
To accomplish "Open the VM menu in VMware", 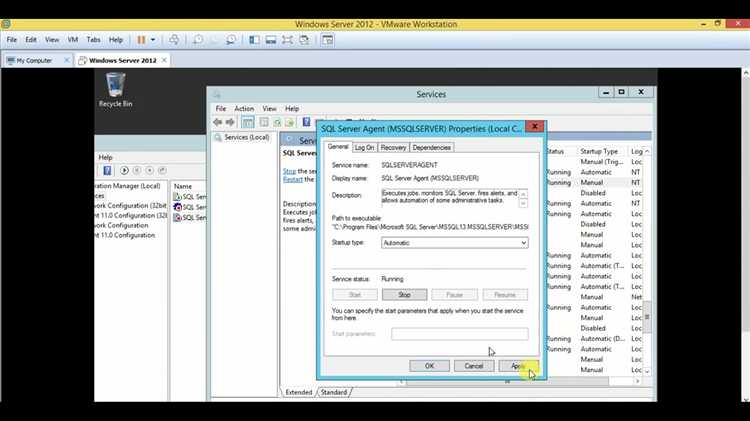I will (71, 40).
